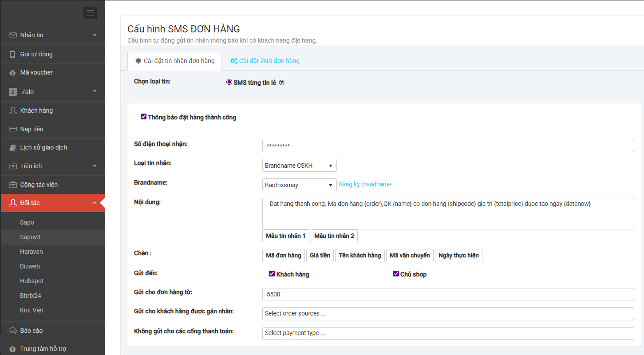Click the Đăng ký brandname link

pyautogui.click(x=365, y=184)
